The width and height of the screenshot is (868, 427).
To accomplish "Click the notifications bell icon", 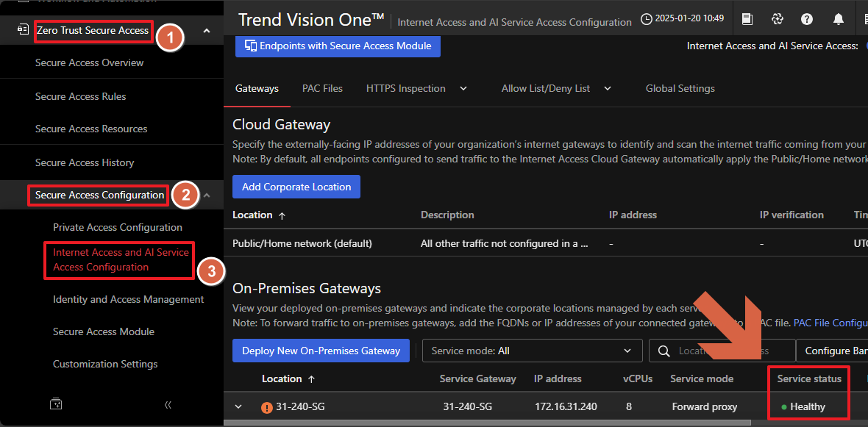I will pos(838,19).
